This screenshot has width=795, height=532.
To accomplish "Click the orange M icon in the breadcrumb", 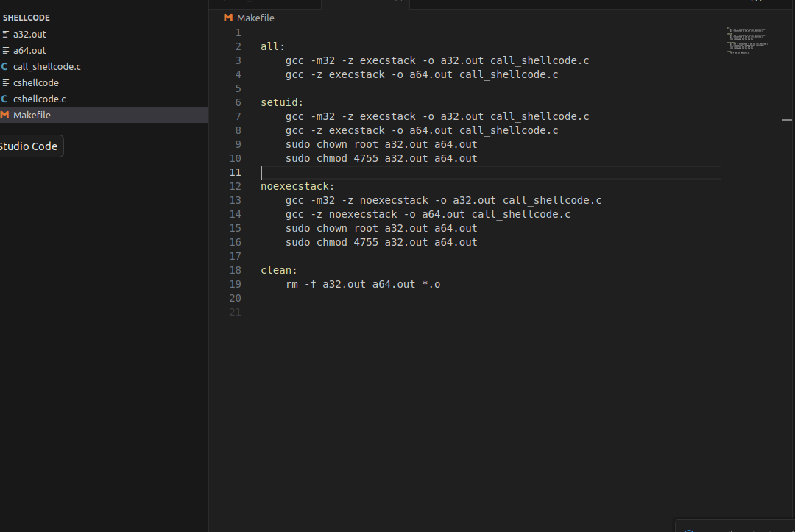I will tap(228, 18).
